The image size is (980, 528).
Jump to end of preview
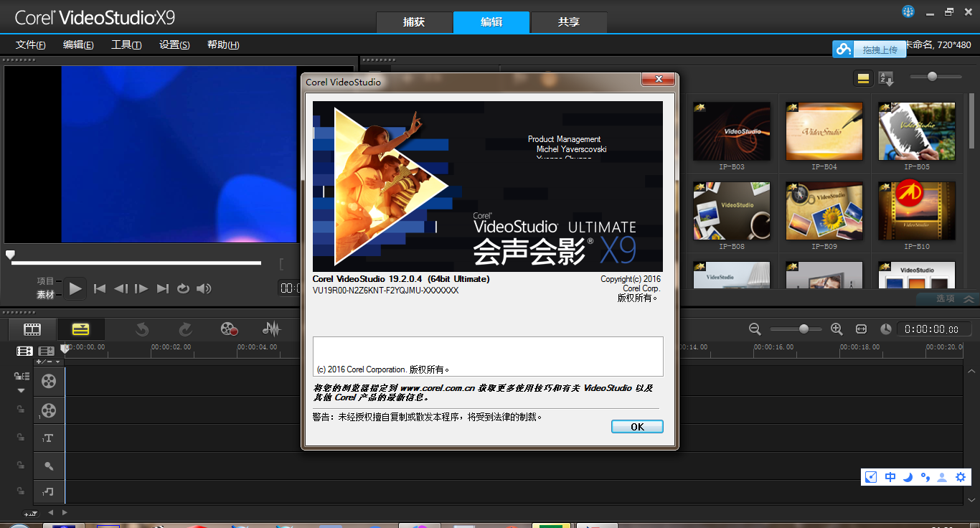163,288
